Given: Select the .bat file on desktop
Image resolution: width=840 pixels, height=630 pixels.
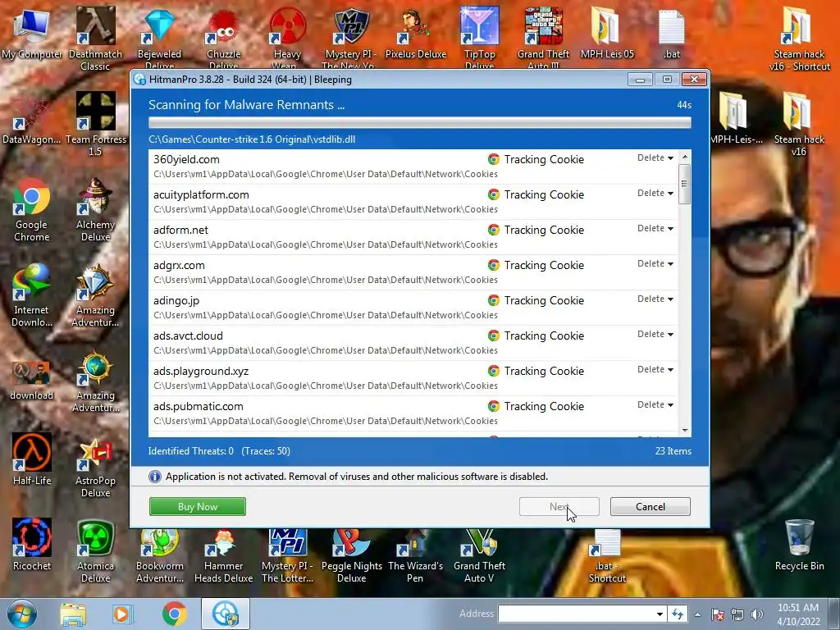Looking at the screenshot, I should pos(671,33).
